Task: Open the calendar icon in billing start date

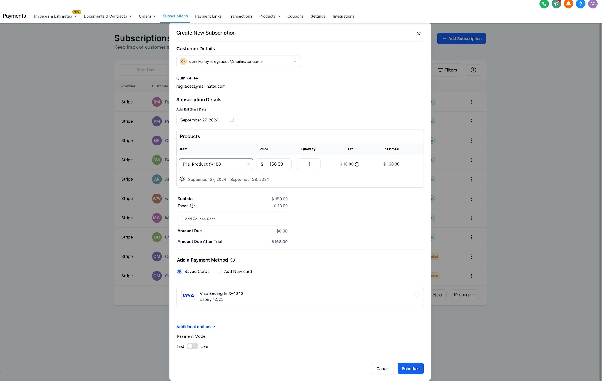Action: click(x=232, y=120)
